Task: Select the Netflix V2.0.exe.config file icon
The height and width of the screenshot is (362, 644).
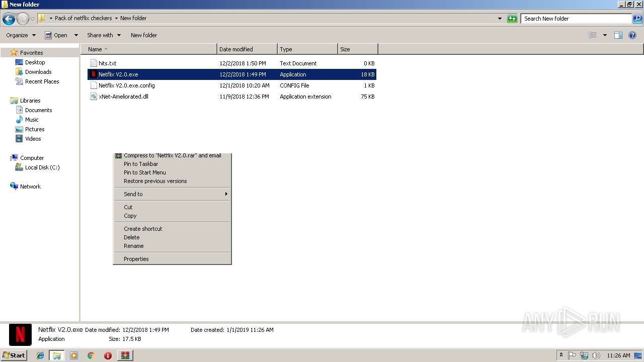Action: [94, 85]
